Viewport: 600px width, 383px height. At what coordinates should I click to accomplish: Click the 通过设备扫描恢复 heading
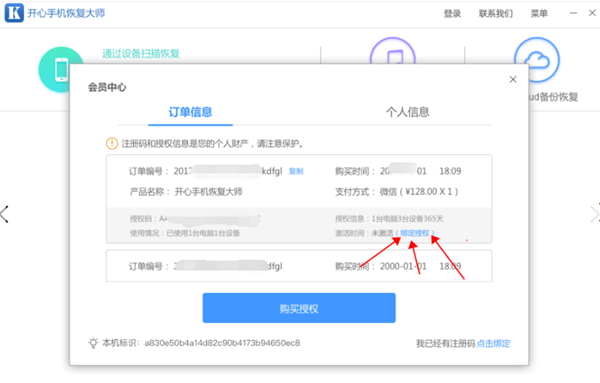[141, 54]
